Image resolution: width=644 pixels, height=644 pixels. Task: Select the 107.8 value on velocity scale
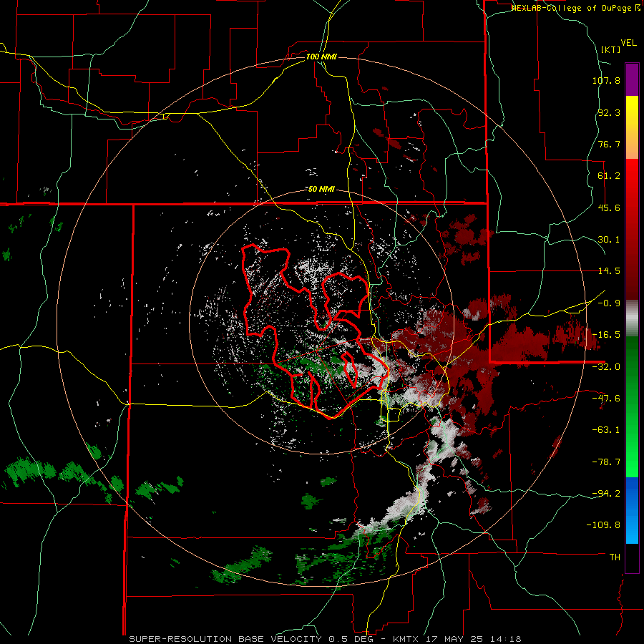tap(606, 80)
